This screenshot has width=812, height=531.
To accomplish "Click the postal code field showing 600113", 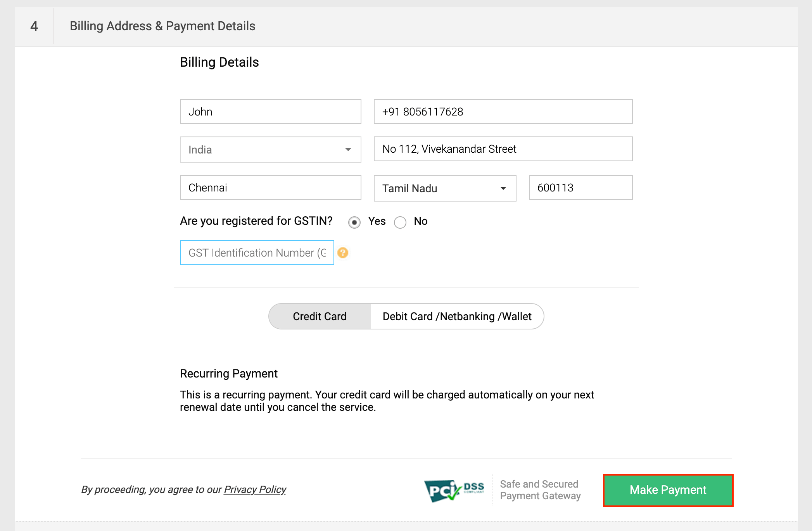I will pos(580,188).
